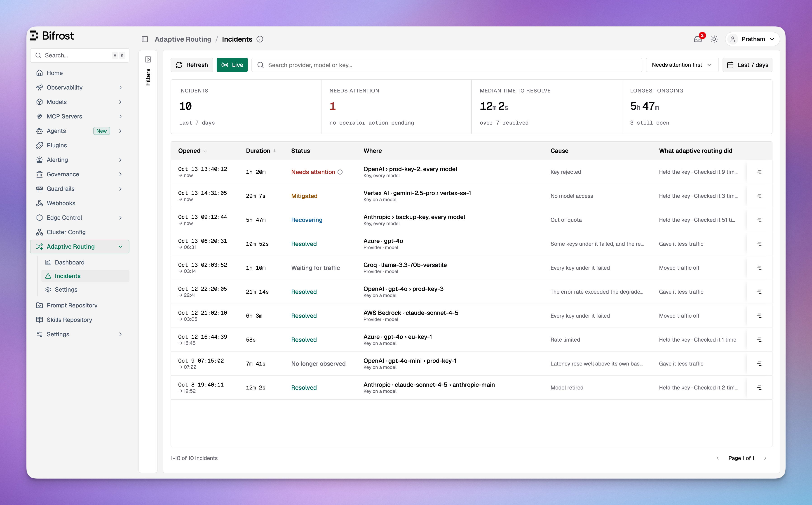Screen dimensions: 812x505
Task: Toggle the sidebar panel icon beside Adaptive Routing
Action: [145, 39]
